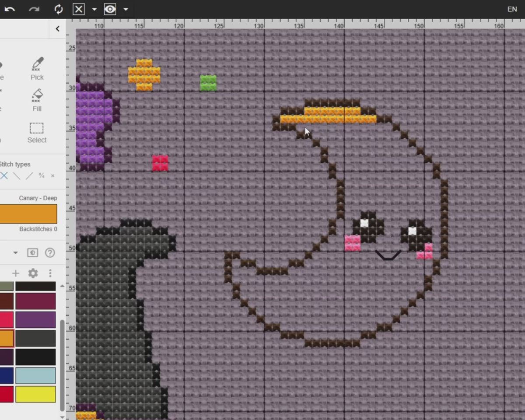Click the red stitch block on canvas
This screenshot has width=525, height=420.
(160, 163)
